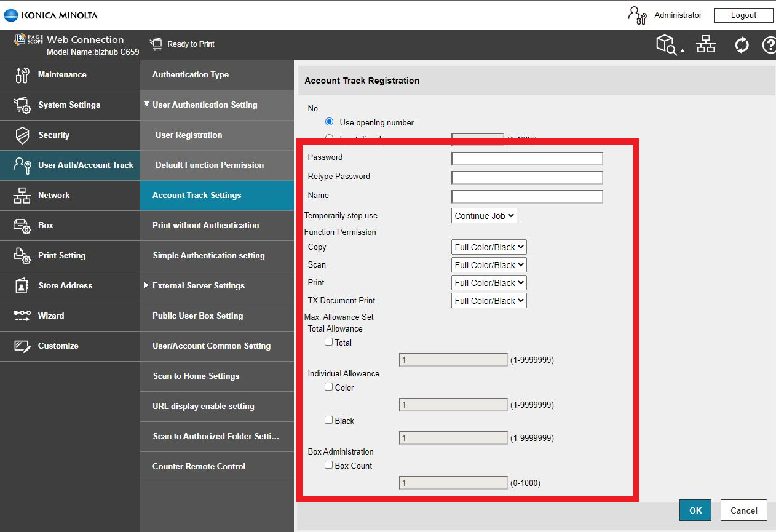Click the network sitemap icon in header
The image size is (776, 532).
click(x=706, y=45)
